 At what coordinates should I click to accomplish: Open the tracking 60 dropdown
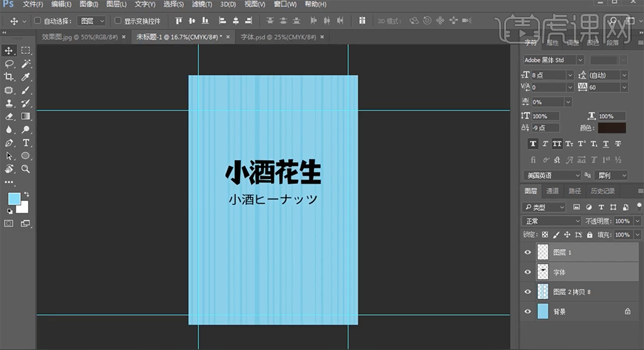(x=624, y=87)
